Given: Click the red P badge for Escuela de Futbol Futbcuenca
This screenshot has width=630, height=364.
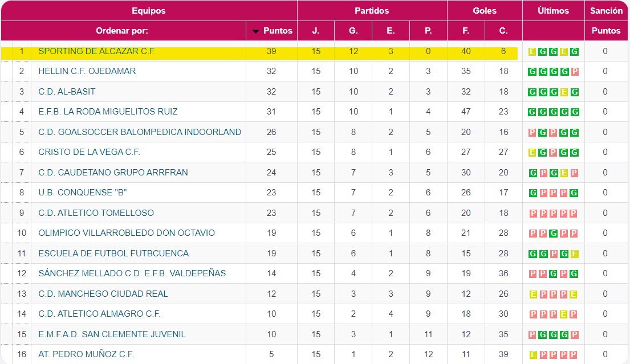Looking at the screenshot, I should pyautogui.click(x=554, y=253).
